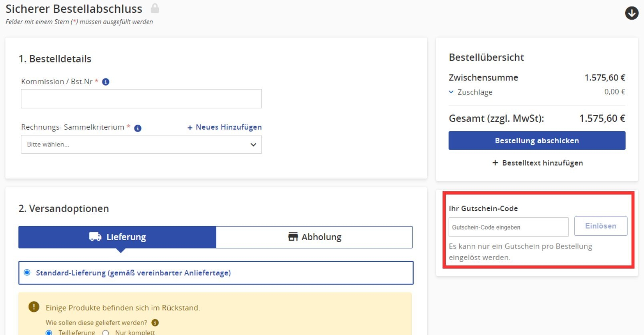Click the Gesamt amount '1.575,60 €'

coord(602,118)
